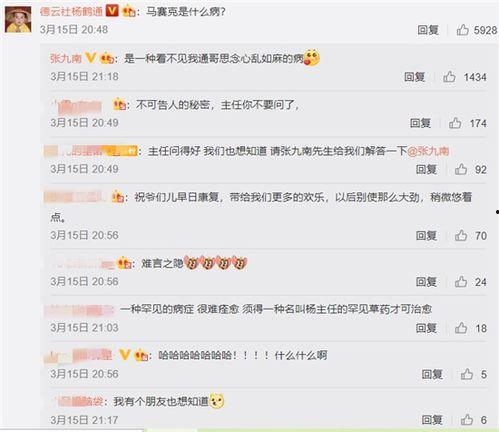Like the 难言之隐 reply with 24 likes
Viewport: 499px width, 432px height.
[461, 282]
